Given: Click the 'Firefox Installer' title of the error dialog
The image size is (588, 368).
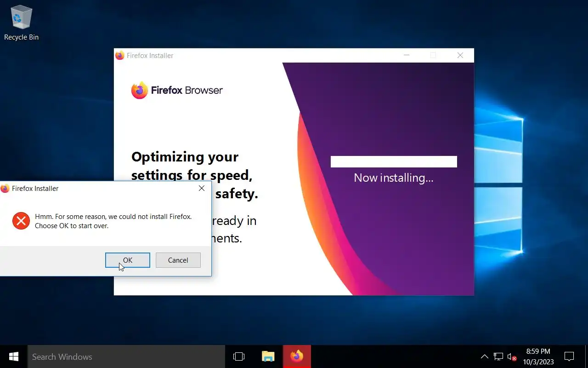Looking at the screenshot, I should pos(35,189).
